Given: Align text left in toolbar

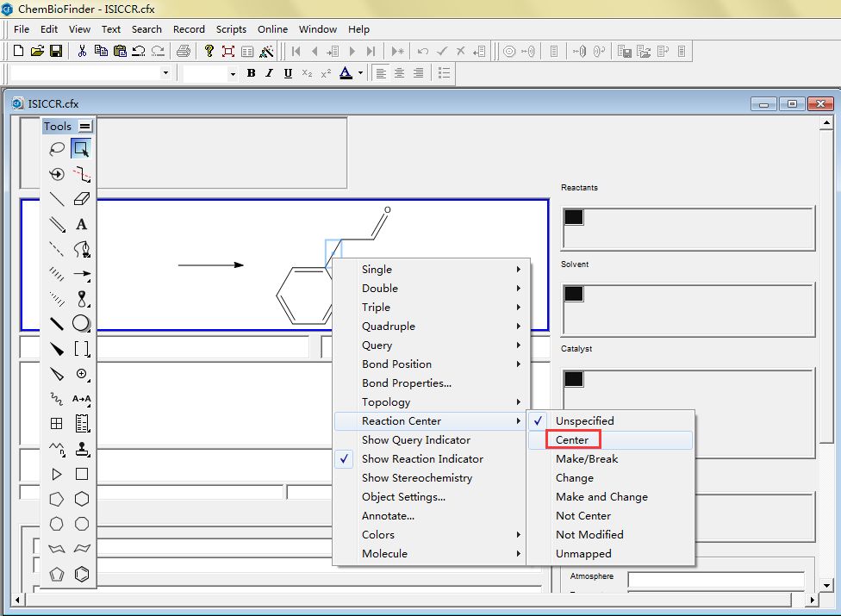Looking at the screenshot, I should [381, 73].
